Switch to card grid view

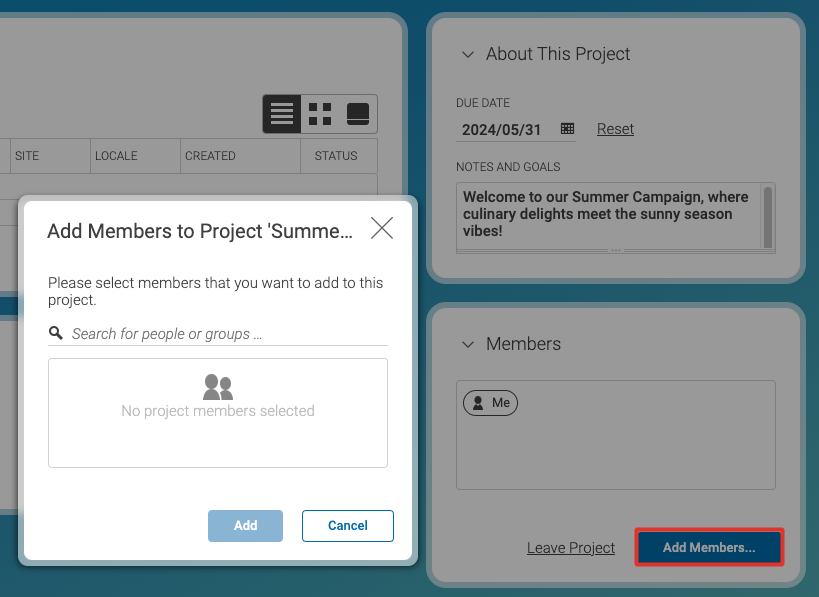pyautogui.click(x=320, y=114)
